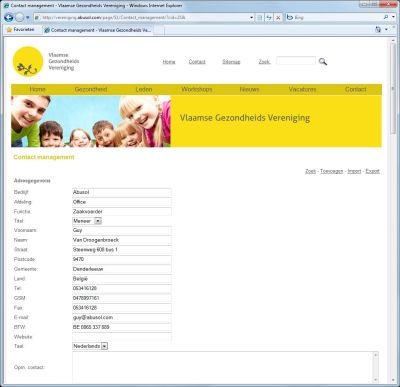Click the GSM mobile number field
This screenshot has width=400, height=387.
click(x=122, y=298)
